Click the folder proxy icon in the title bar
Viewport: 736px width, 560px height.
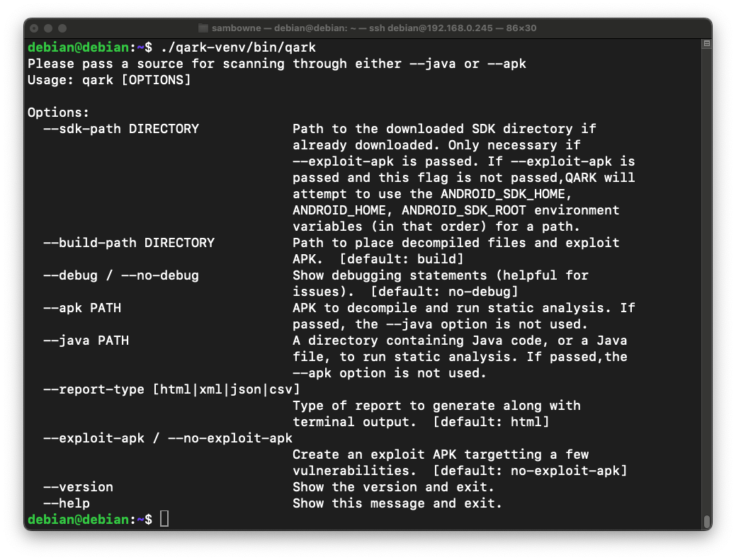(x=204, y=28)
